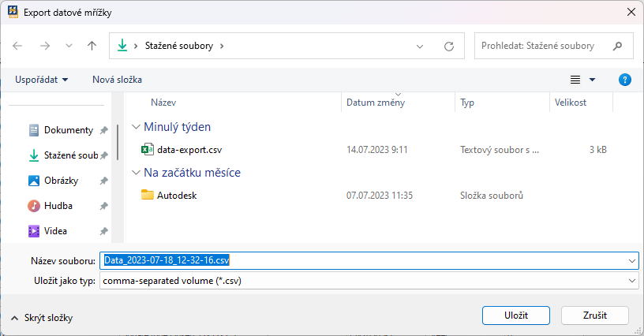Click the forward navigation arrow

point(45,46)
